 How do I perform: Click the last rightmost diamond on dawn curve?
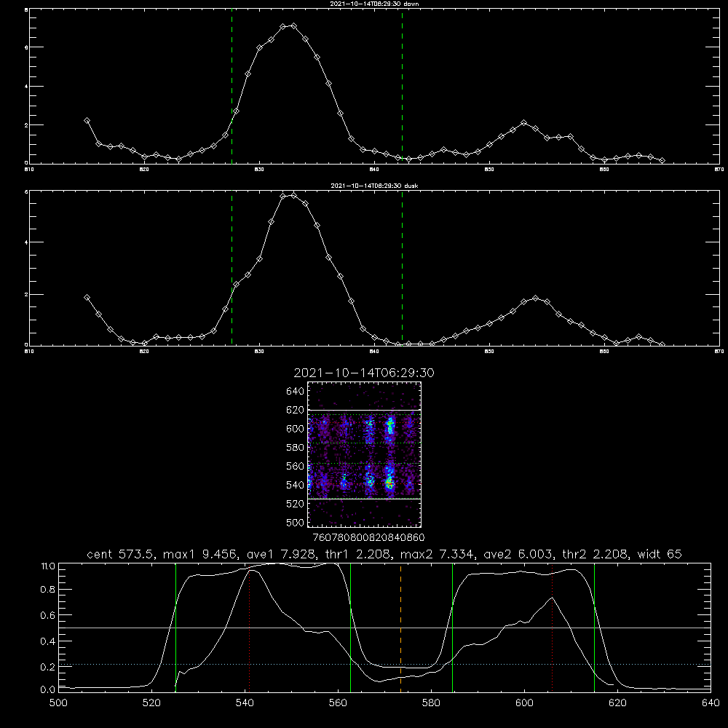tap(662, 161)
